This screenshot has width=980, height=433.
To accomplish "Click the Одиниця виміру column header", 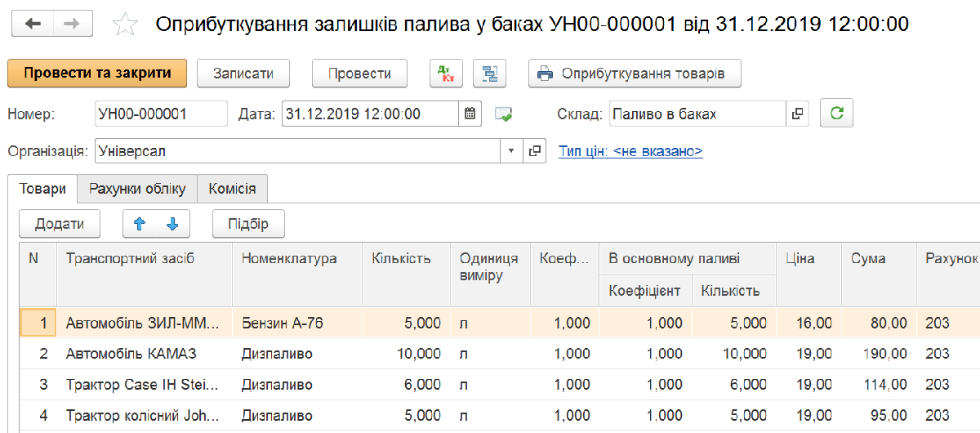I will 490,275.
